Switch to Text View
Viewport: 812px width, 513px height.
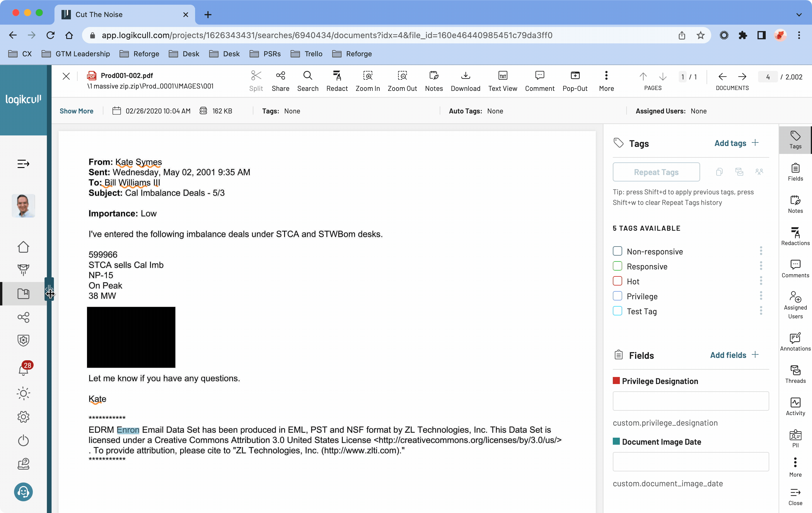point(502,81)
